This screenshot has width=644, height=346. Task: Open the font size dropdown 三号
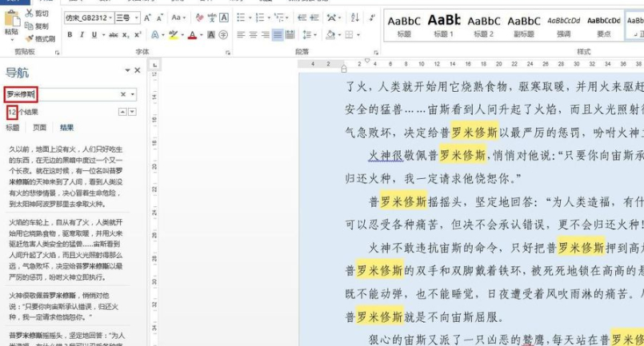click(136, 18)
